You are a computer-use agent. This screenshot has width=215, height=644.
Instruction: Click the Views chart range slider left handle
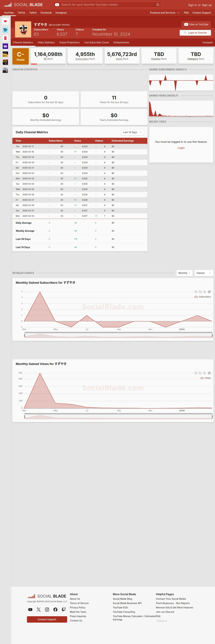pyautogui.click(x=24, y=417)
